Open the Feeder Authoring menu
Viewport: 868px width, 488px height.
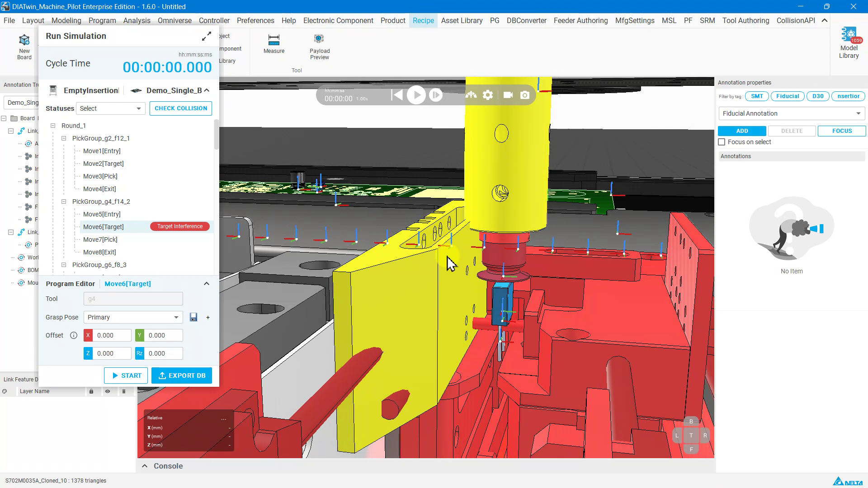[580, 20]
